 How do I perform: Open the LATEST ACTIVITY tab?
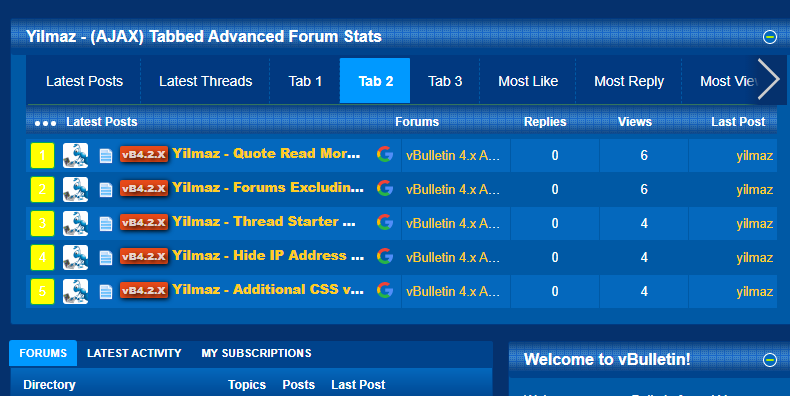(134, 353)
